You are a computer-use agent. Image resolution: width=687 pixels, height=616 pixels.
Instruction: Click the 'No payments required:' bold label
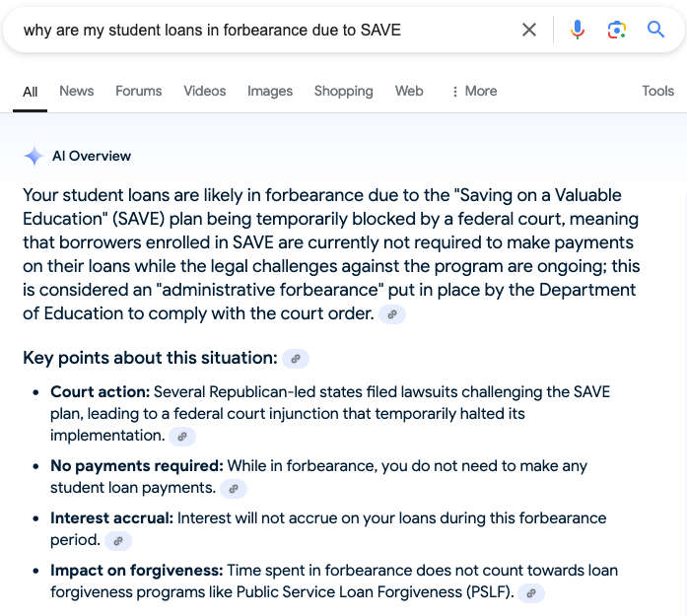point(137,466)
